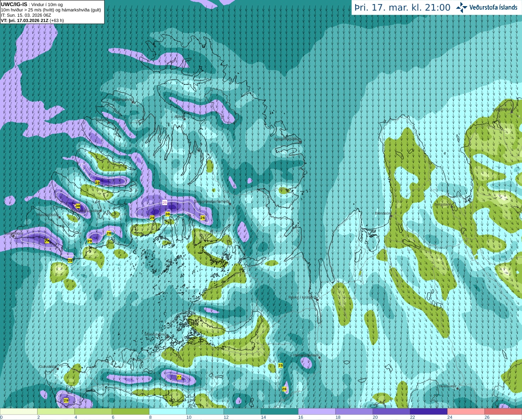The height and width of the screenshot is (420, 522).
Task: Select the Holtavörðuheiði station label
Action: (305, 355)
